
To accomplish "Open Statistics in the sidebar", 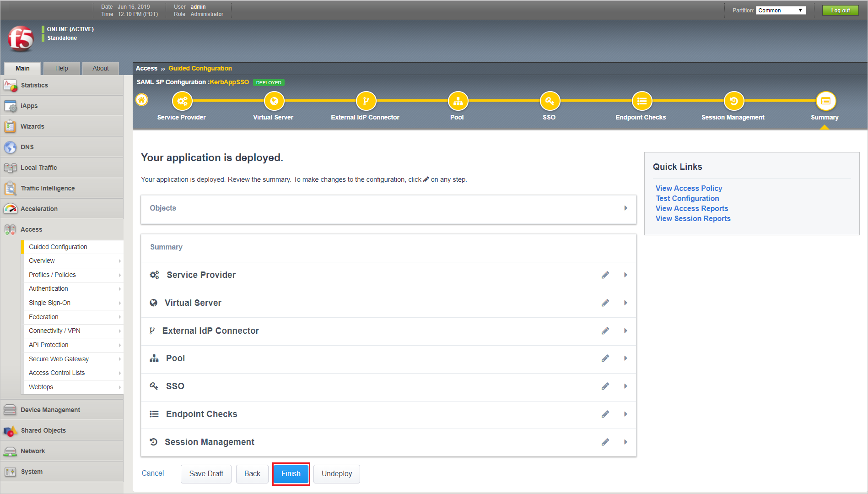I will tap(62, 85).
